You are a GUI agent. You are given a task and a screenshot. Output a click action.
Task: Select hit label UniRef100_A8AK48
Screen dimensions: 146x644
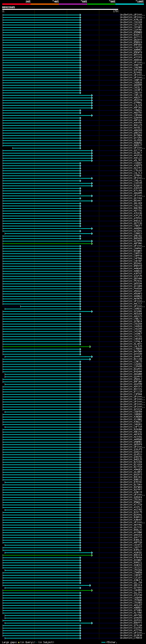(x=131, y=60)
